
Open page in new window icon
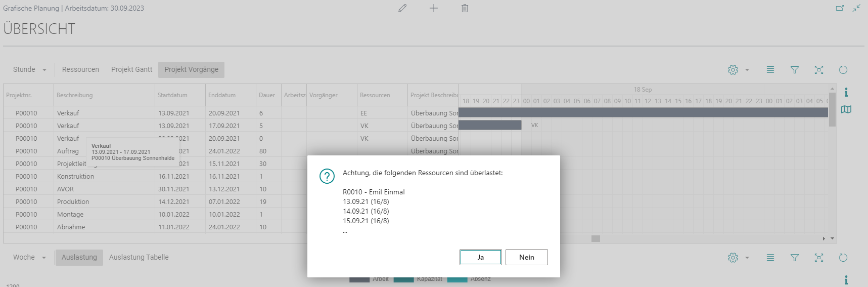[x=840, y=8]
